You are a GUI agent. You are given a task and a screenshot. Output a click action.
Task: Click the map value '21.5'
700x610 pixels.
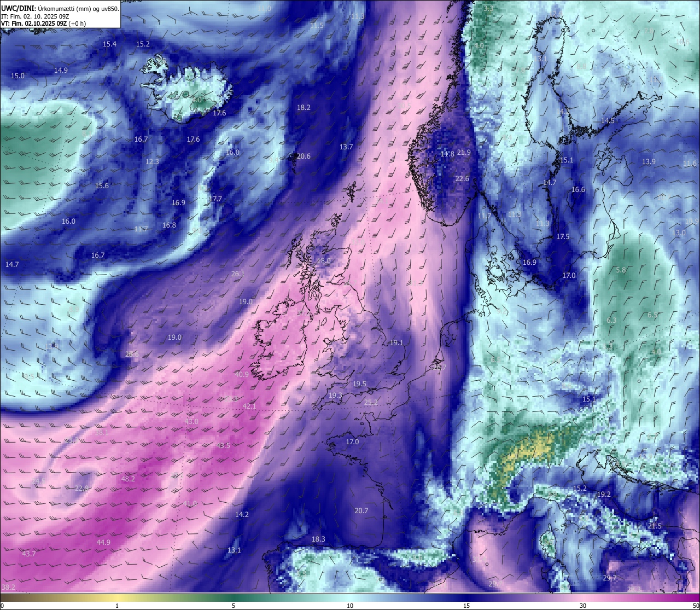click(655, 526)
